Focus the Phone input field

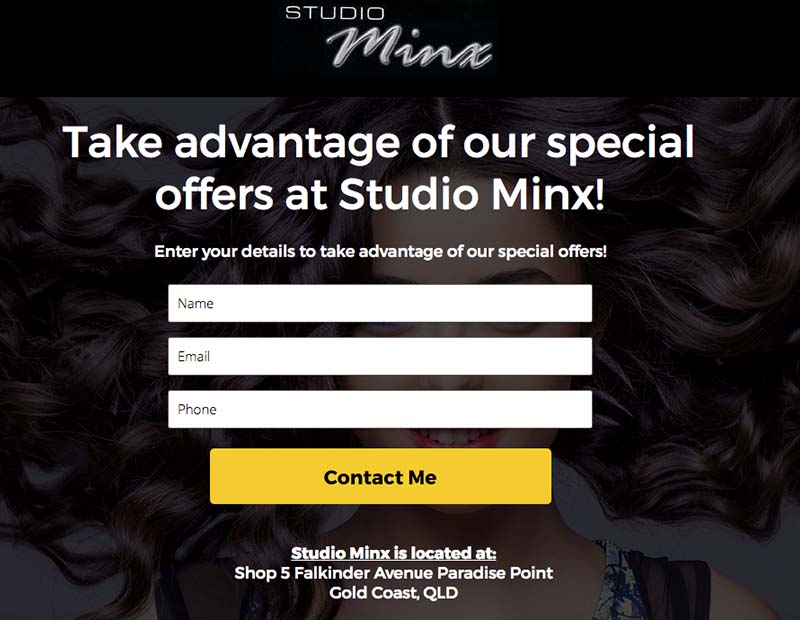(380, 409)
